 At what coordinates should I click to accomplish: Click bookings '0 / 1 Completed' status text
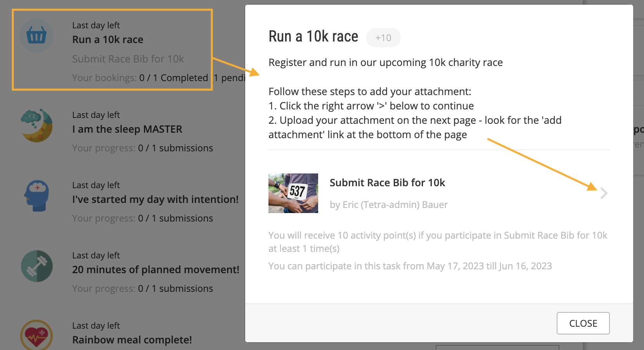tap(174, 78)
